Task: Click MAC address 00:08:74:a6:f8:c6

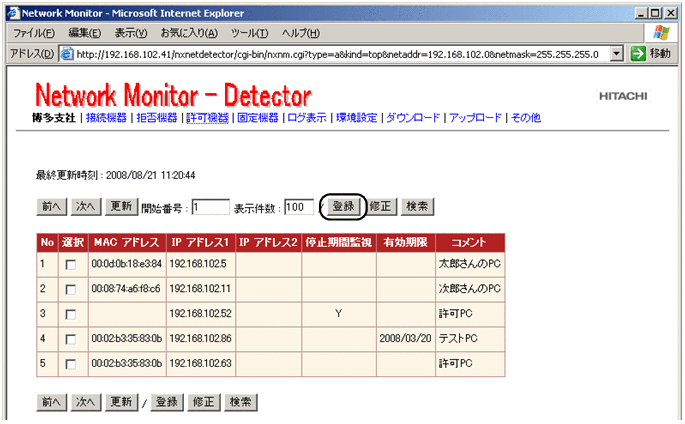Action: (126, 289)
